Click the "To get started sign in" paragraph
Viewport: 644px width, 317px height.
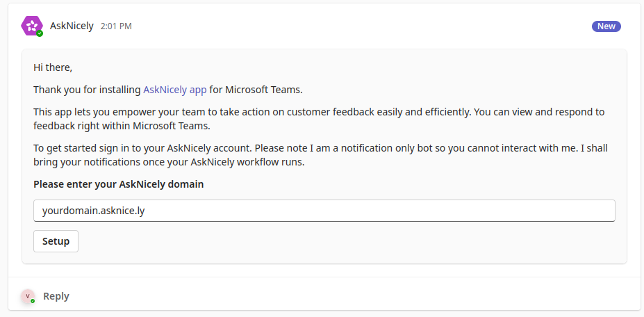321,154
